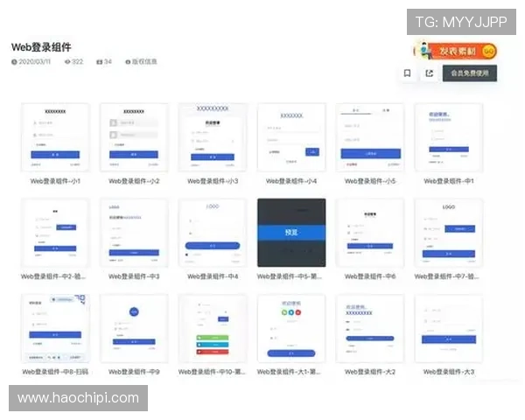Click the Web登录组件-小4 caption
Viewport: 525px width, 420px height.
coord(291,181)
